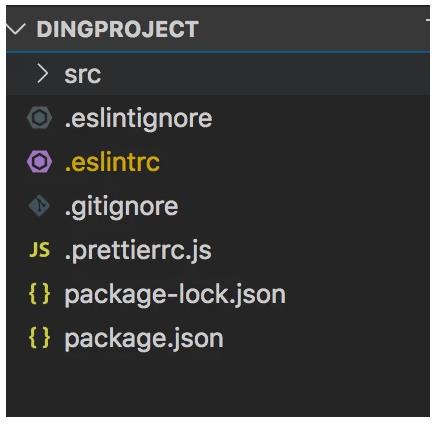Screen dimensions: 441x426
Task: Expand the src folder chevron
Action: (43, 74)
